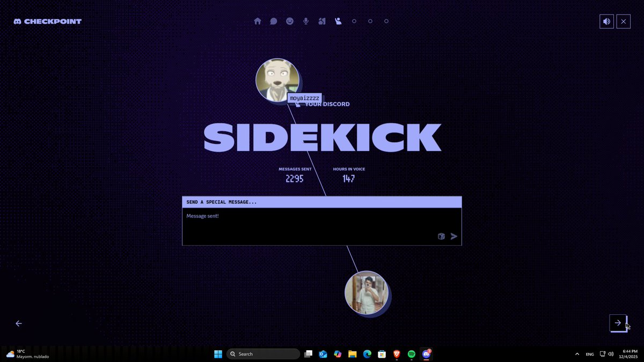Click the SIDEKICK headline
Viewport: 644px width, 362px height.
coord(322,137)
